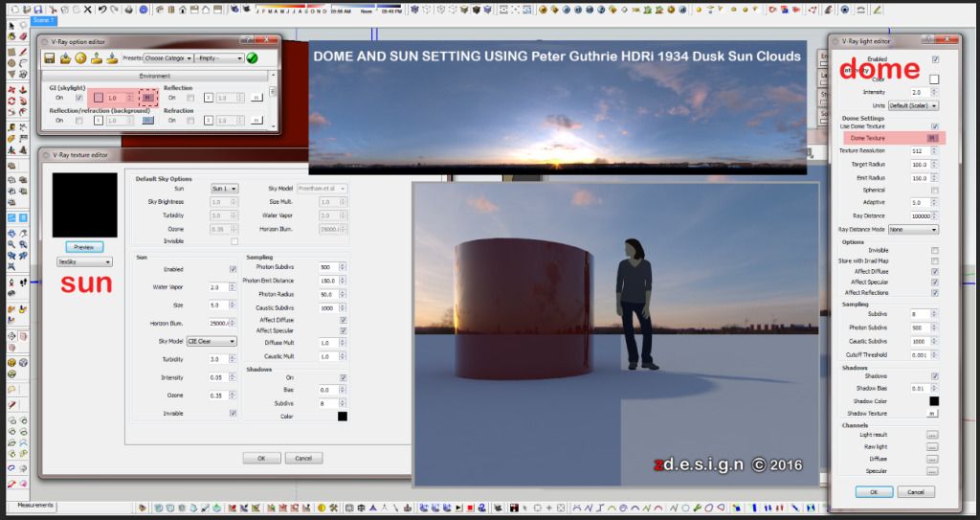The width and height of the screenshot is (980, 520).
Task: Toggle Sun Invisible checkbox in texture editor
Action: pyautogui.click(x=234, y=413)
